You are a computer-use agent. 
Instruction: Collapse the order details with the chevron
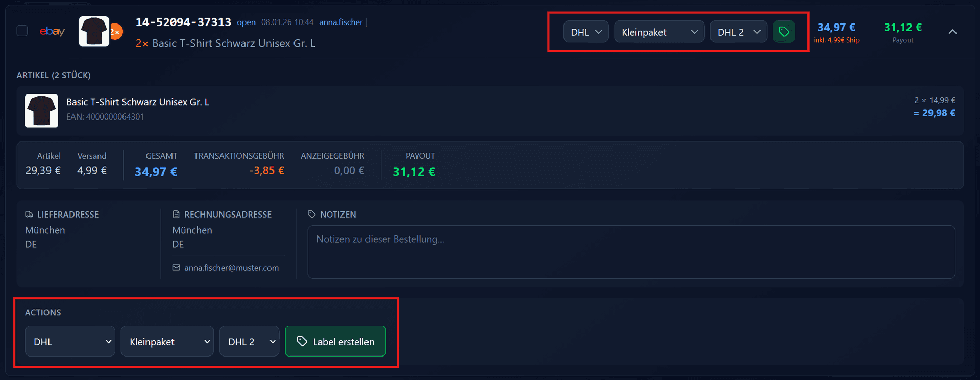click(x=952, y=32)
